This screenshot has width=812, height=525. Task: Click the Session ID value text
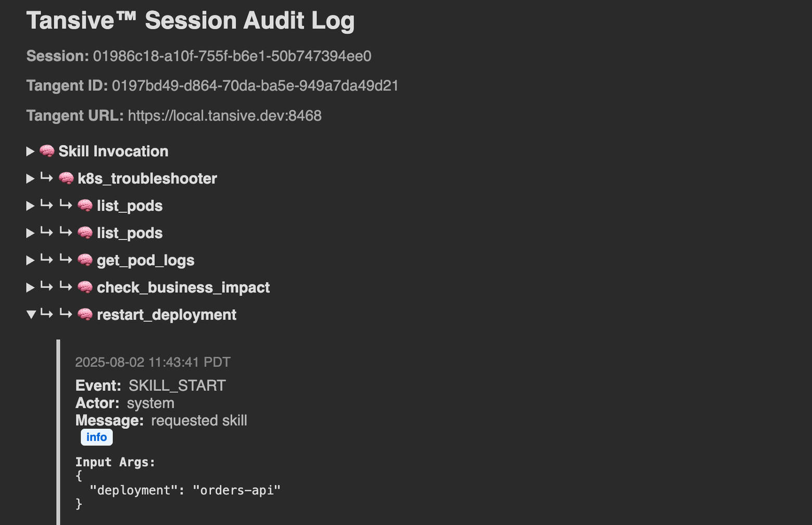(x=232, y=56)
